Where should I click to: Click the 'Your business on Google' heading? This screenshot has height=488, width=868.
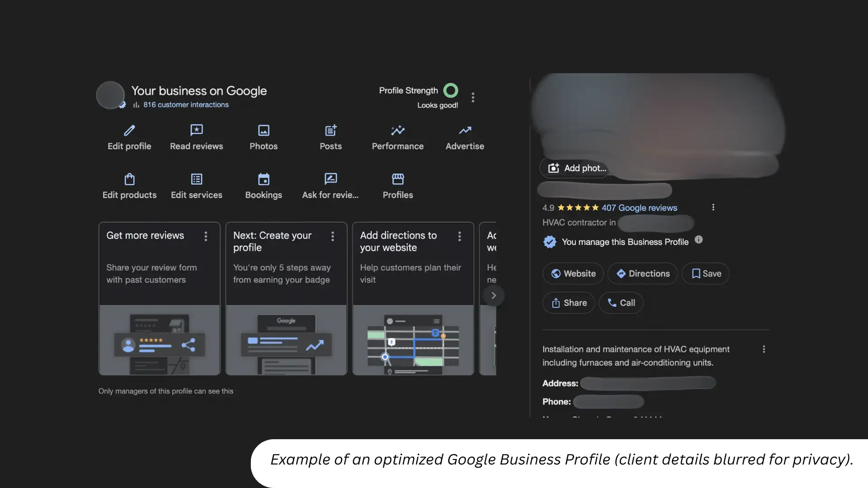199,91
